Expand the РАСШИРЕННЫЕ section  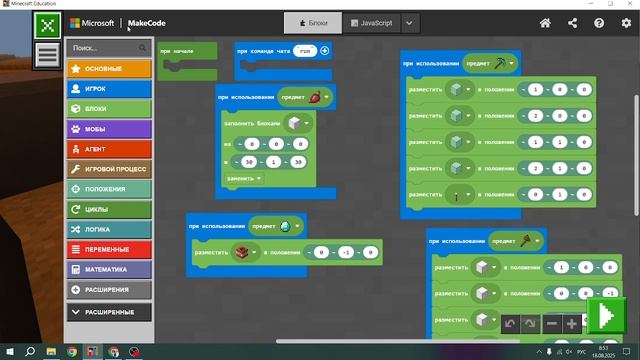109,312
